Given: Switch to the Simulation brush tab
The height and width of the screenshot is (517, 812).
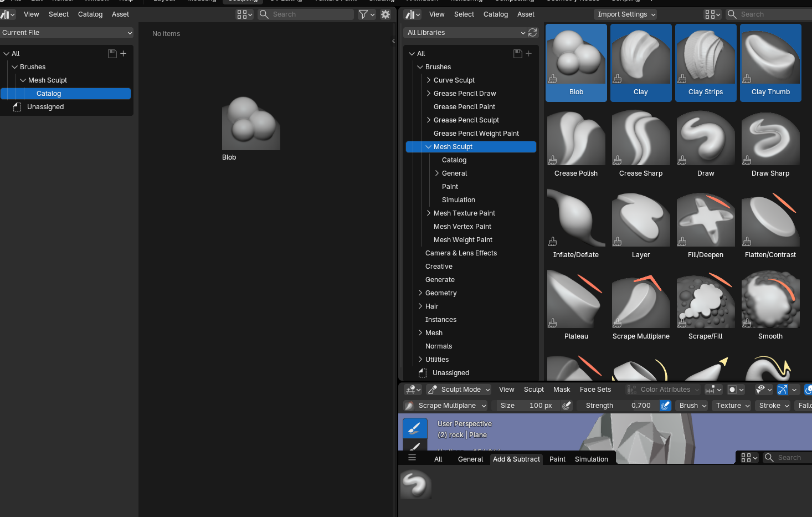Looking at the screenshot, I should pyautogui.click(x=592, y=459).
